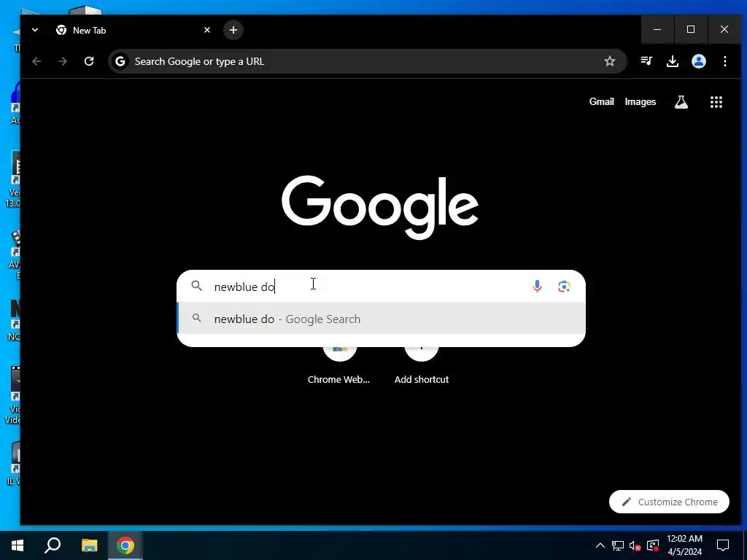This screenshot has width=747, height=560.
Task: Open File Explorer from taskbar
Action: tap(89, 545)
